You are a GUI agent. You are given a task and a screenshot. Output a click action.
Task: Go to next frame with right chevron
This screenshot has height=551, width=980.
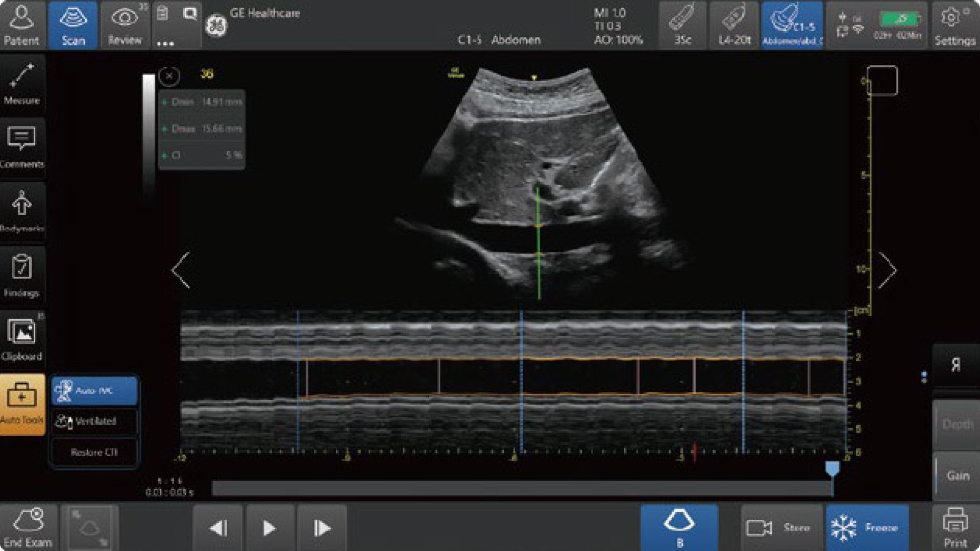coord(887,270)
